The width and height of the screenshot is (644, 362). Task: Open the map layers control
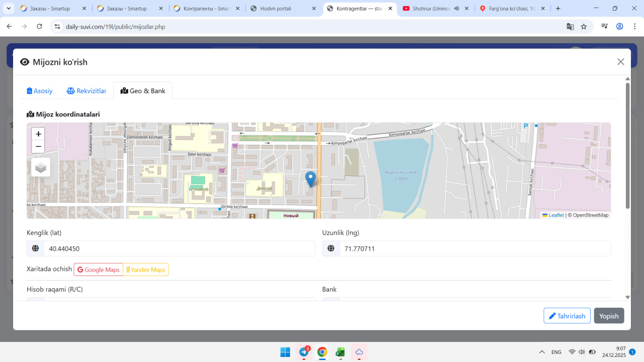point(41,167)
